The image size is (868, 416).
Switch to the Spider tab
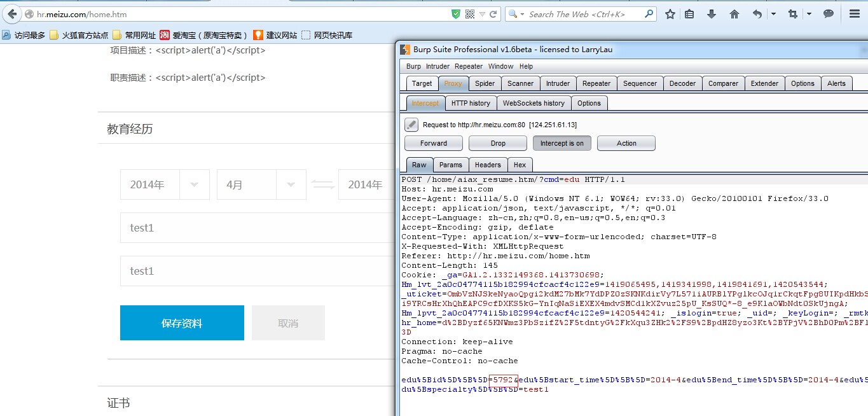point(485,83)
